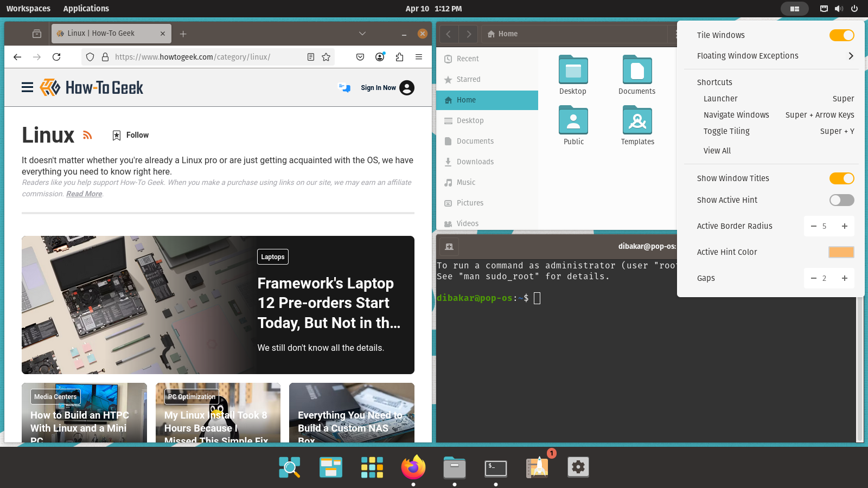Decrease the Gaps value
This screenshot has width=868, height=488.
point(813,278)
